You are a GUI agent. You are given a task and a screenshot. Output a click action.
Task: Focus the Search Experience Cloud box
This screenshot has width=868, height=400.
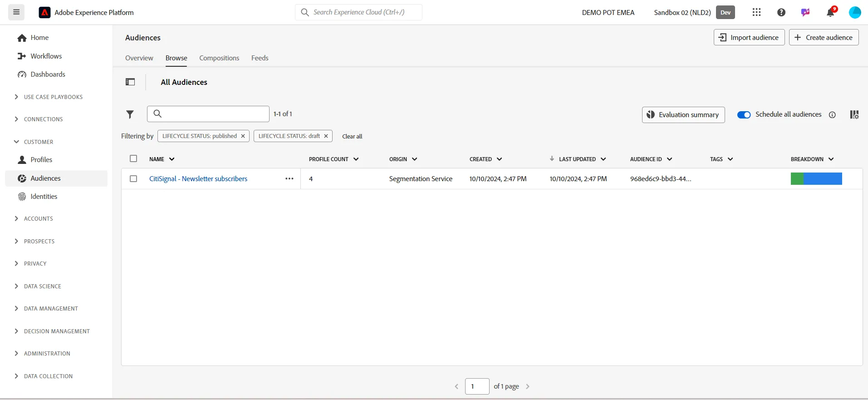[x=358, y=12]
